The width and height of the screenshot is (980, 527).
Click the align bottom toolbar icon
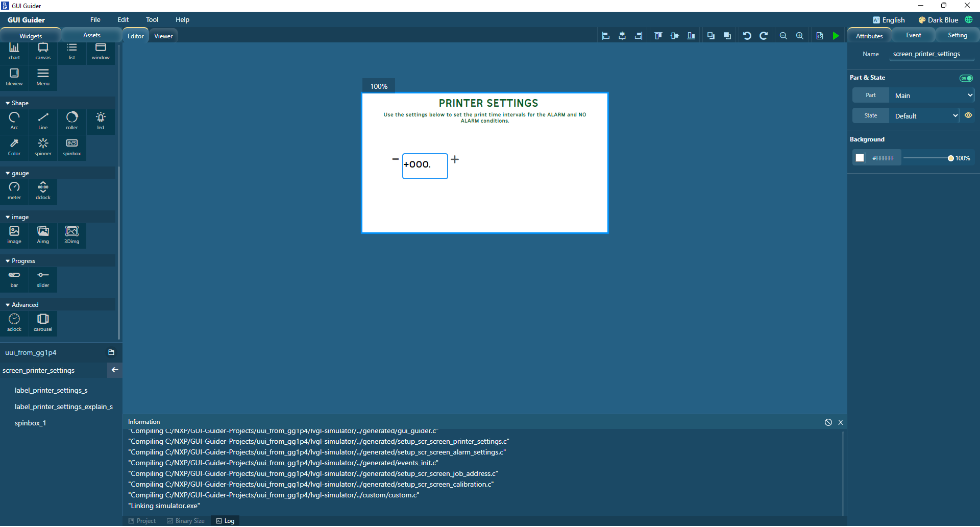point(691,36)
